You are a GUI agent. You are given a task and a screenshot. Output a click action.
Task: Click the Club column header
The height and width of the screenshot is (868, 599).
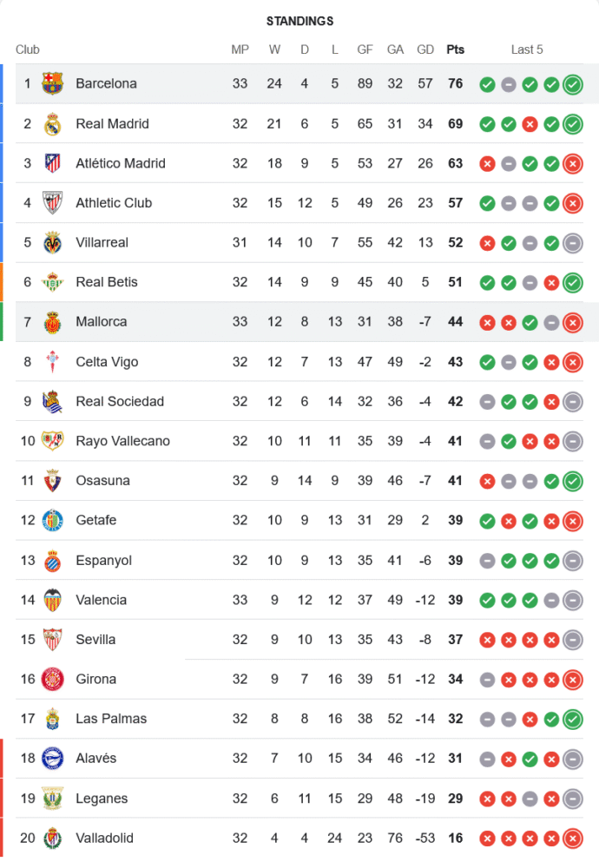click(x=28, y=49)
